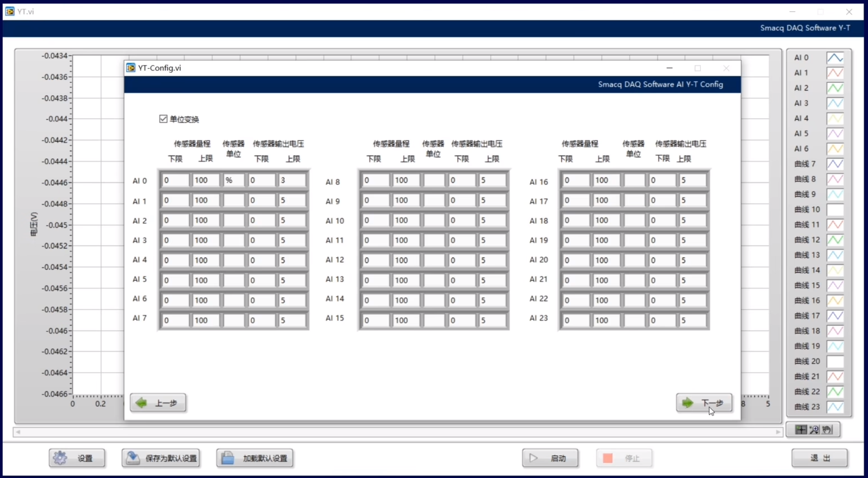This screenshot has height=478, width=868.
Task: Select the 曲线 21 legend plot icon
Action: [835, 376]
